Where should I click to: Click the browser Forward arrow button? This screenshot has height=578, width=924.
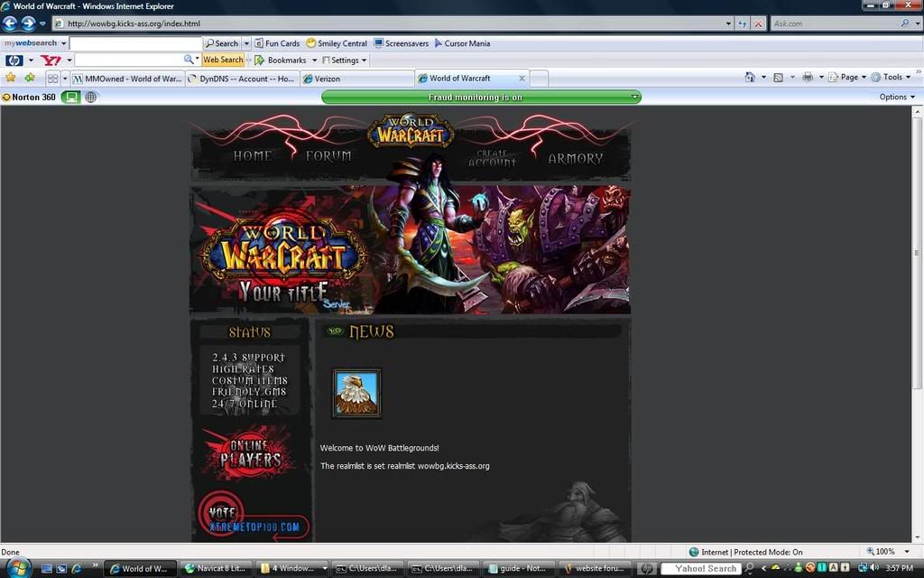28,23
